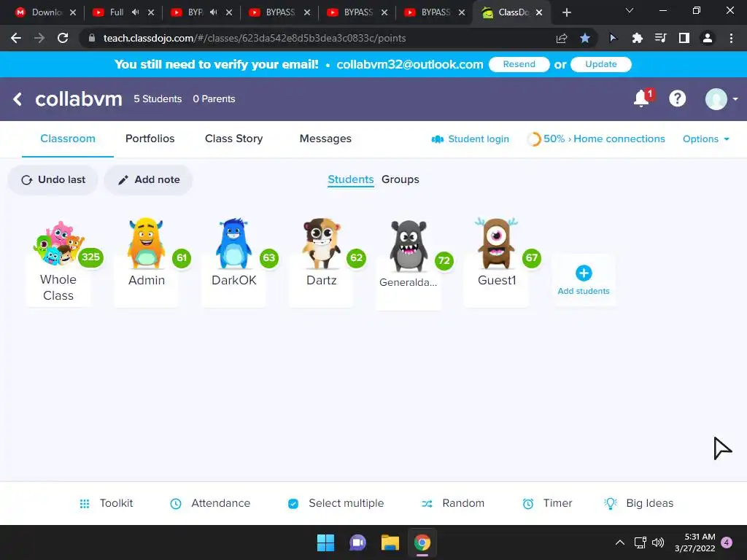This screenshot has height=560, width=747.
Task: Click the Attendance clock icon
Action: (x=176, y=503)
